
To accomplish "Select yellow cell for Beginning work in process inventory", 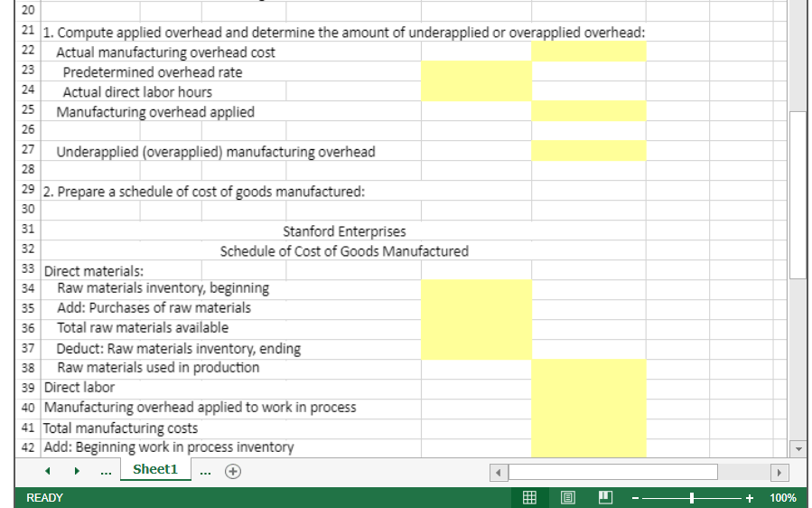I will coord(589,448).
